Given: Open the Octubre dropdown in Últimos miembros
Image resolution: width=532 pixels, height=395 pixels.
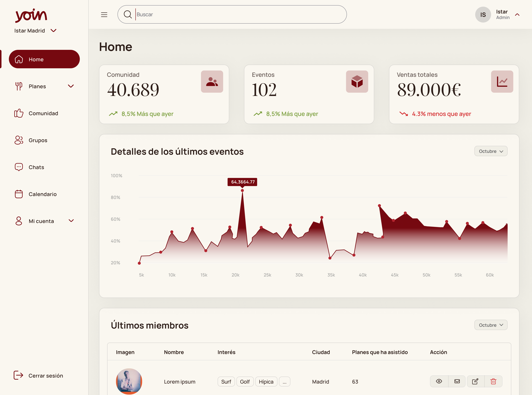Looking at the screenshot, I should [491, 325].
